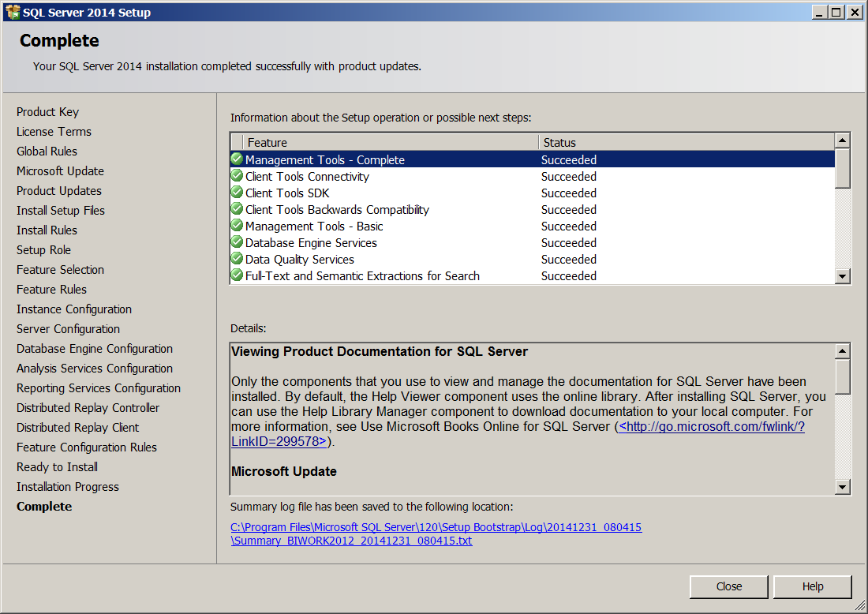The width and height of the screenshot is (868, 614).
Task: Open the summary log file path link
Action: pyautogui.click(x=436, y=534)
